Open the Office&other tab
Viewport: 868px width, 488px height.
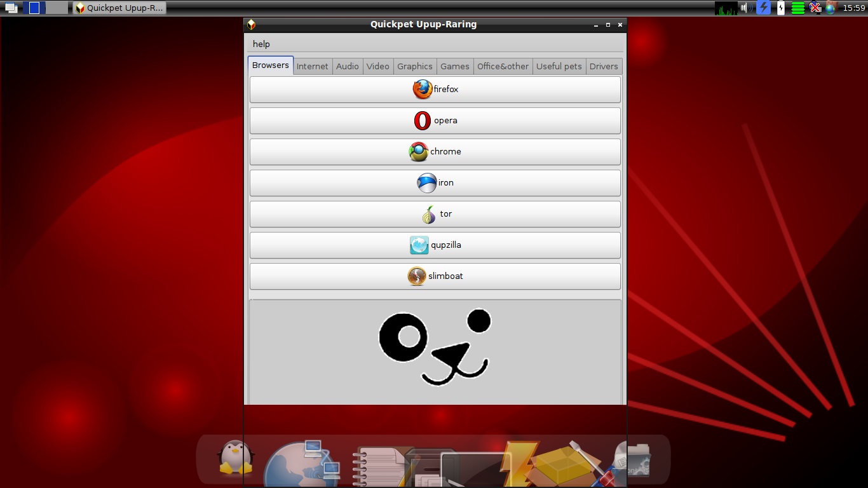(x=503, y=66)
